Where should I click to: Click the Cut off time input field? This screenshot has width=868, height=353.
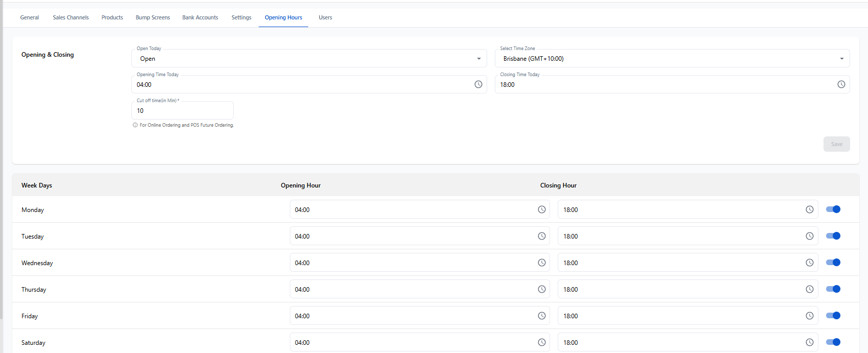click(182, 111)
